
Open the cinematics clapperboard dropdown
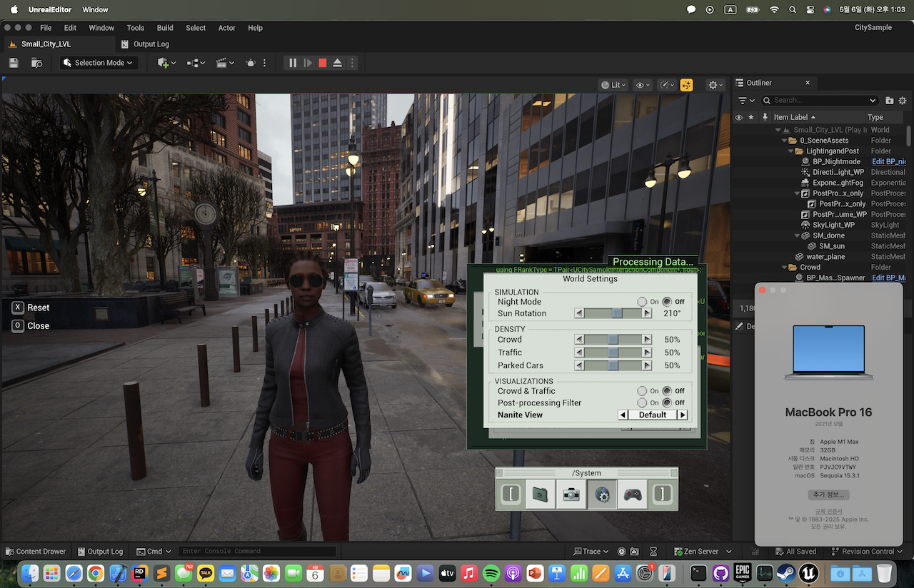(226, 63)
